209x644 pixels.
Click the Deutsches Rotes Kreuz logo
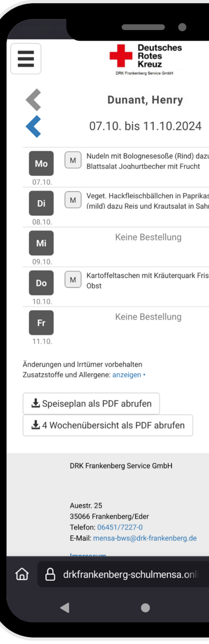coord(146,60)
